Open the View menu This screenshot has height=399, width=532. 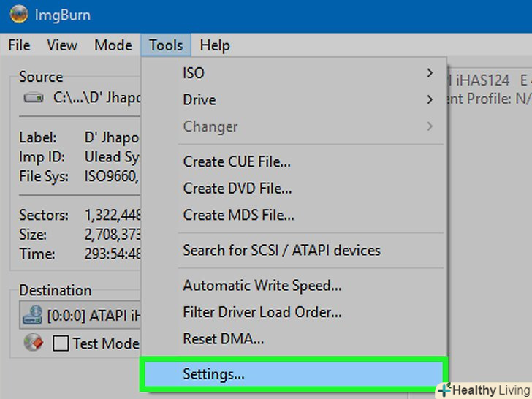coord(62,45)
